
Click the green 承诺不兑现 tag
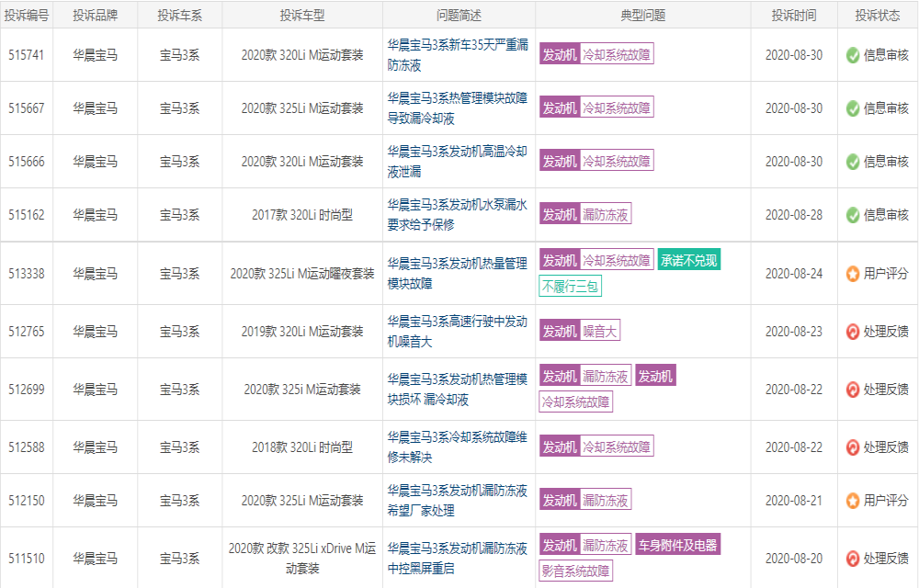pyautogui.click(x=688, y=260)
